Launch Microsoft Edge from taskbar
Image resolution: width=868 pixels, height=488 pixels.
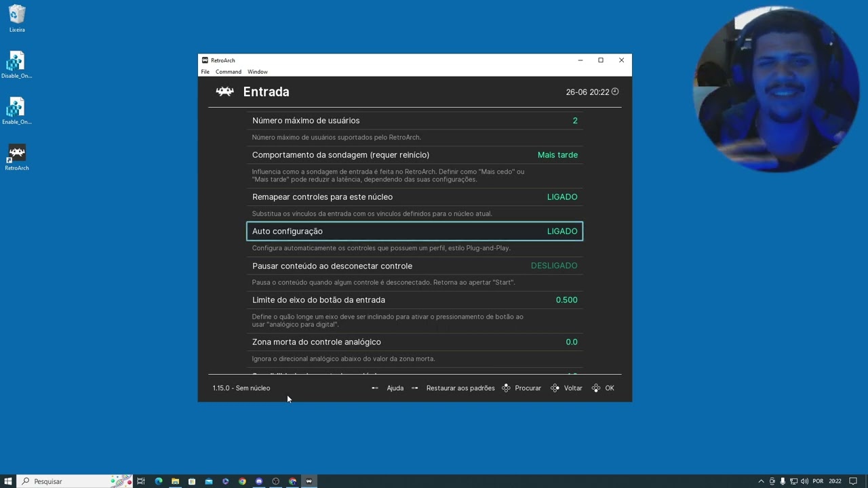tap(159, 481)
